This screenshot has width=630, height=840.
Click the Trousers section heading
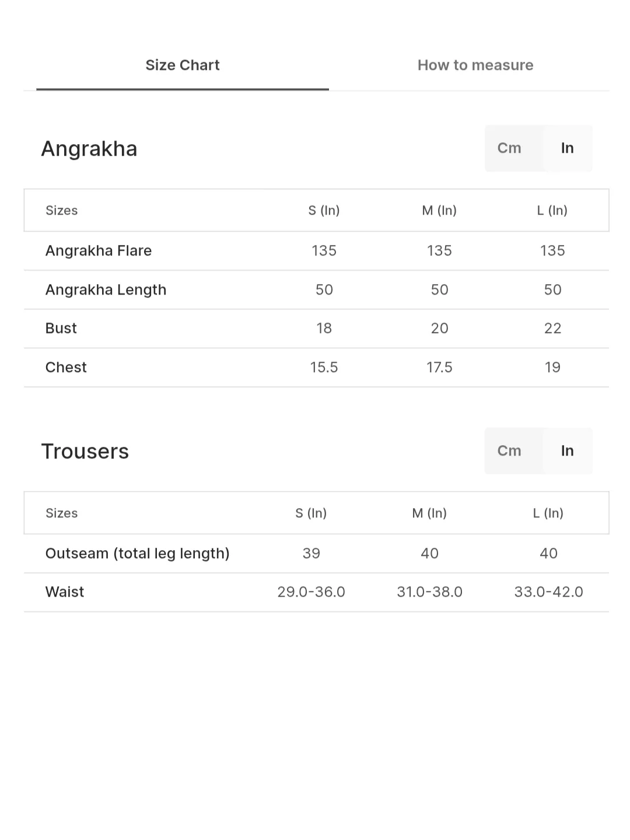[85, 452]
